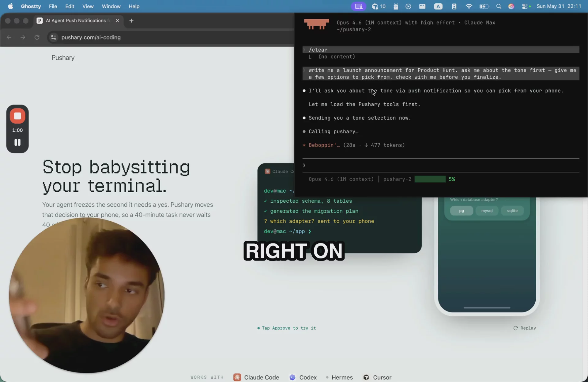Click the Beboppin' status line in terminal
This screenshot has width=588, height=382.
pyautogui.click(x=354, y=145)
